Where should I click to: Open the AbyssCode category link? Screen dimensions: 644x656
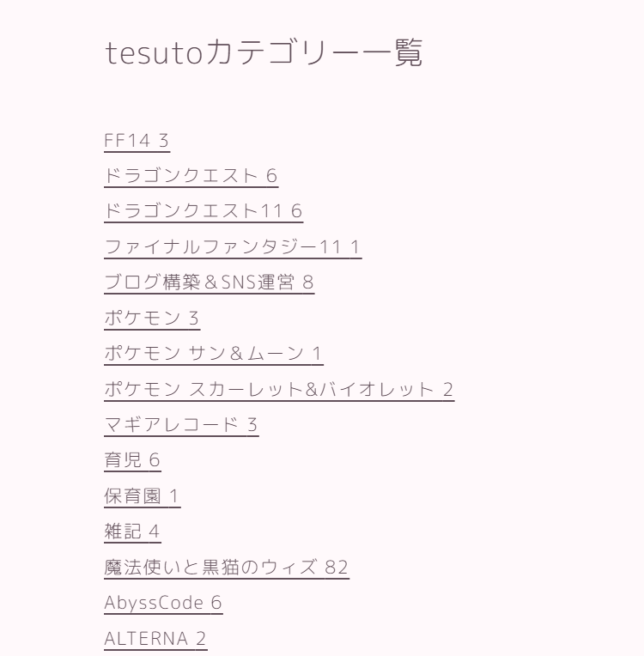point(163,603)
